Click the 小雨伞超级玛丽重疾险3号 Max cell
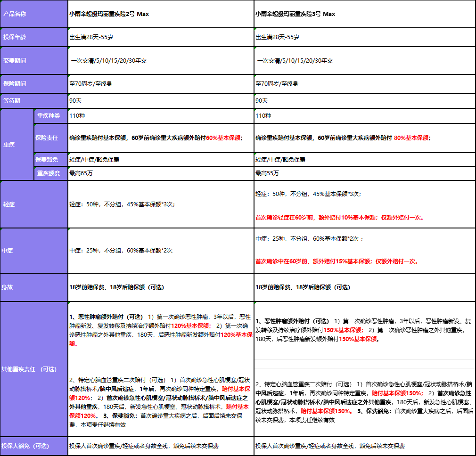Image resolution: width=476 pixels, height=456 pixels. (x=365, y=14)
